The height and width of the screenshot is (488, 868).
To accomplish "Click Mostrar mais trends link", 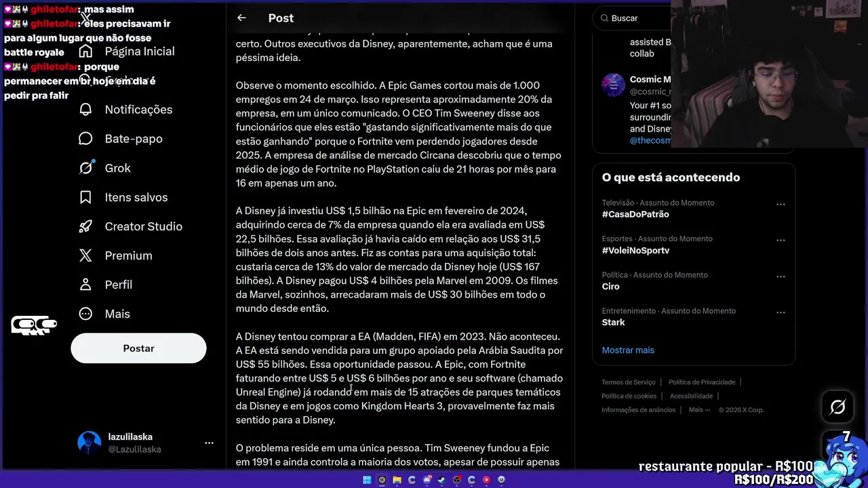I will pyautogui.click(x=628, y=350).
